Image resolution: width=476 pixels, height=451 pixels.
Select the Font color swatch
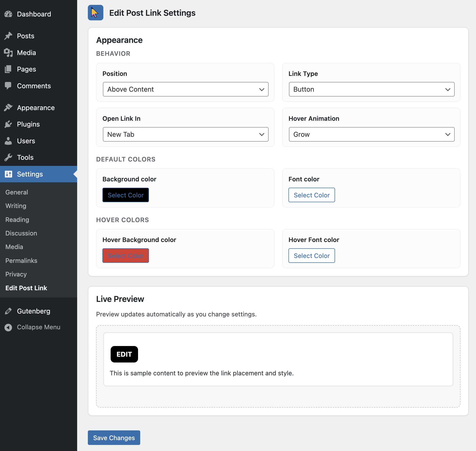click(x=312, y=195)
